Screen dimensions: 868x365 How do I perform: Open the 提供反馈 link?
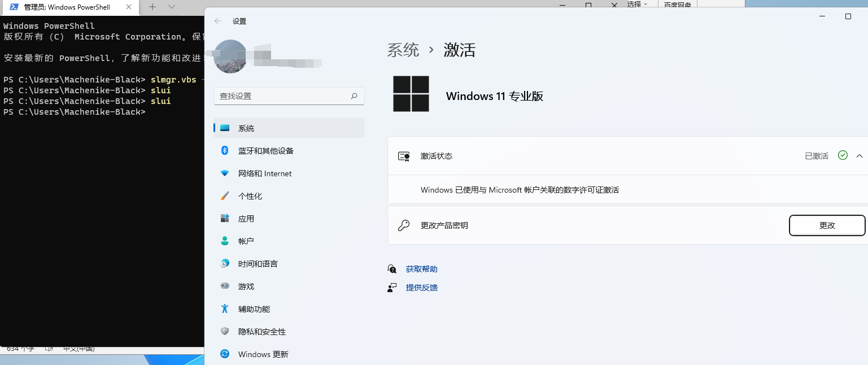point(421,288)
